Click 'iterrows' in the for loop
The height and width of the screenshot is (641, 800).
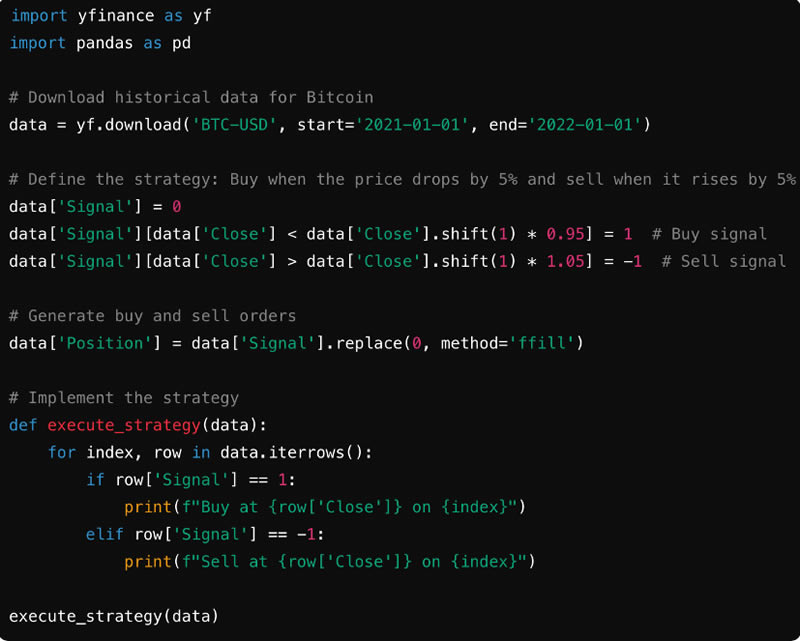coord(307,452)
